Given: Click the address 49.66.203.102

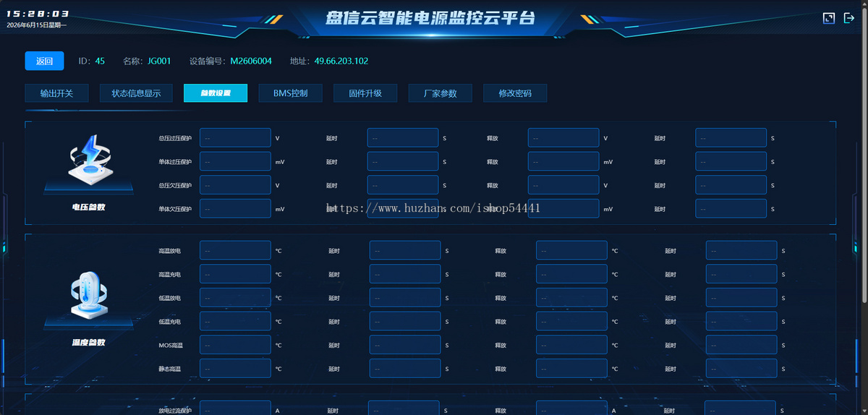Looking at the screenshot, I should [x=341, y=61].
